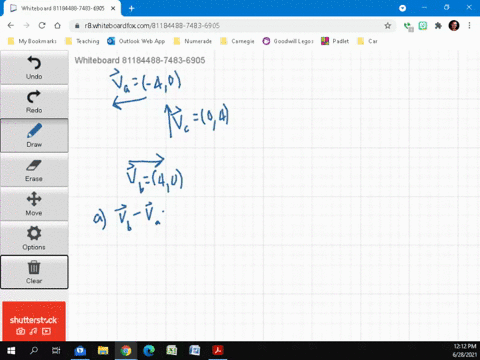This screenshot has width=480, height=360.
Task: Open Task View on the taskbar
Action: pos(56,351)
